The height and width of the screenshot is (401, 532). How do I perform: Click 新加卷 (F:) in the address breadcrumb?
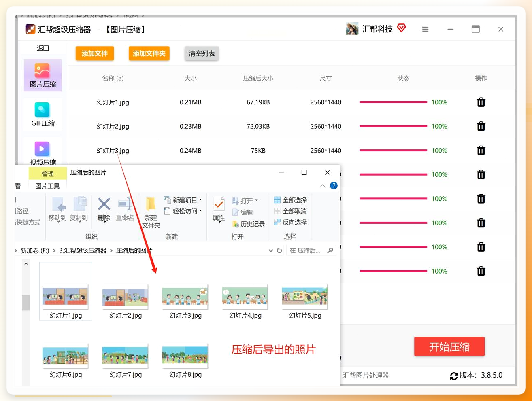point(35,251)
